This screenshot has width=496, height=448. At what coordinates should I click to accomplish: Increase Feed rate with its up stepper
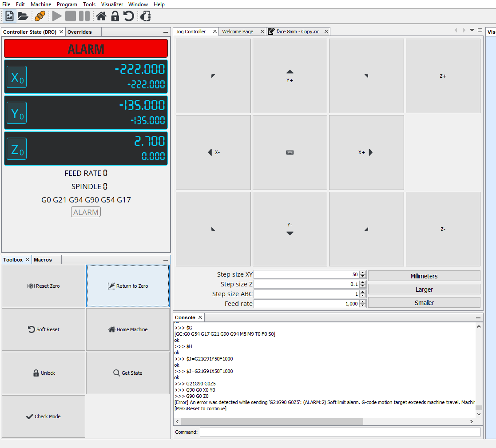362,301
